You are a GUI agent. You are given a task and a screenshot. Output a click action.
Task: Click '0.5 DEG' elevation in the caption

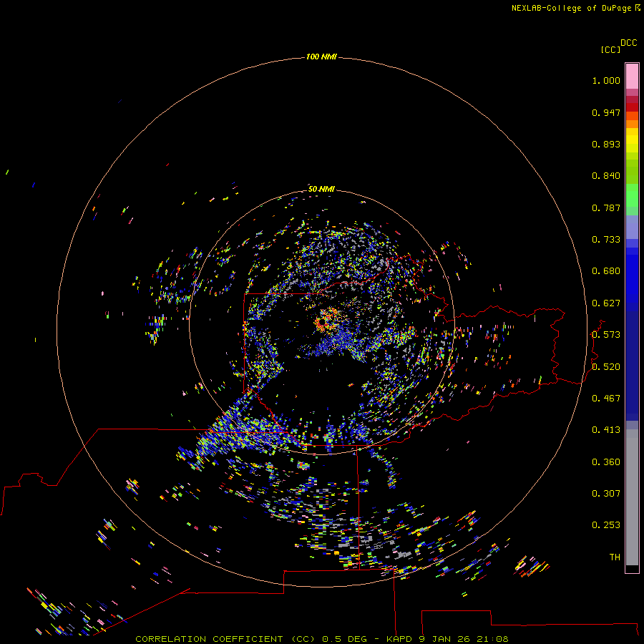pos(345,639)
